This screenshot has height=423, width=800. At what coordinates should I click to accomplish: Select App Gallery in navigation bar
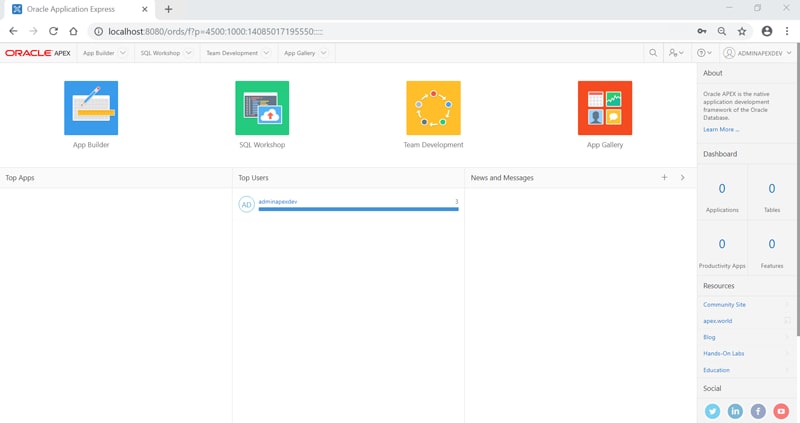tap(299, 53)
